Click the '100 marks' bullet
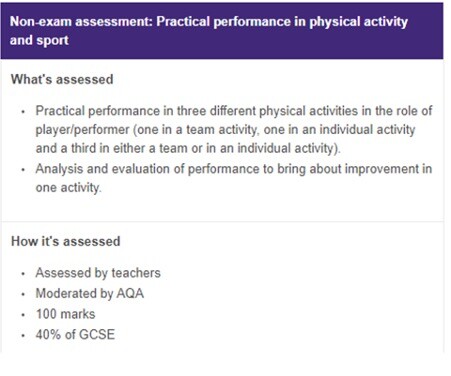451x376 pixels. (65, 314)
